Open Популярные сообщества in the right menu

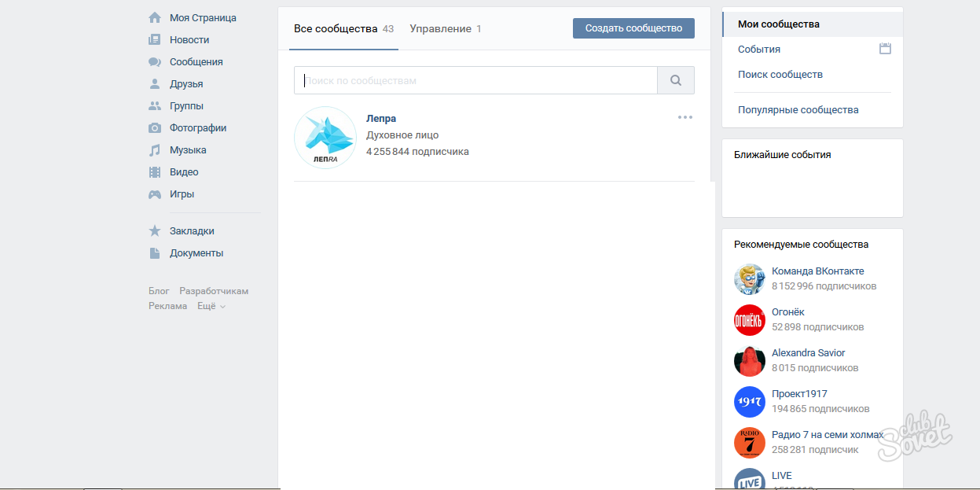point(798,110)
